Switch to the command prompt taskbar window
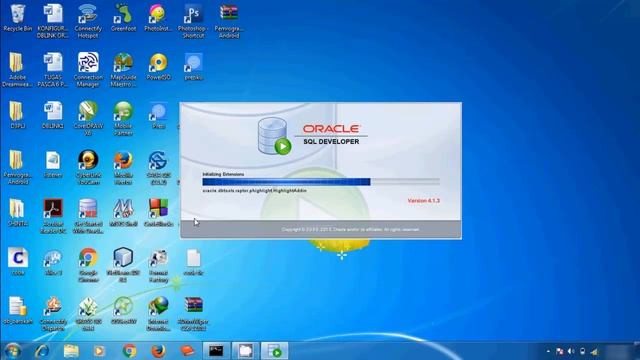This screenshot has width=640, height=360. click(216, 351)
